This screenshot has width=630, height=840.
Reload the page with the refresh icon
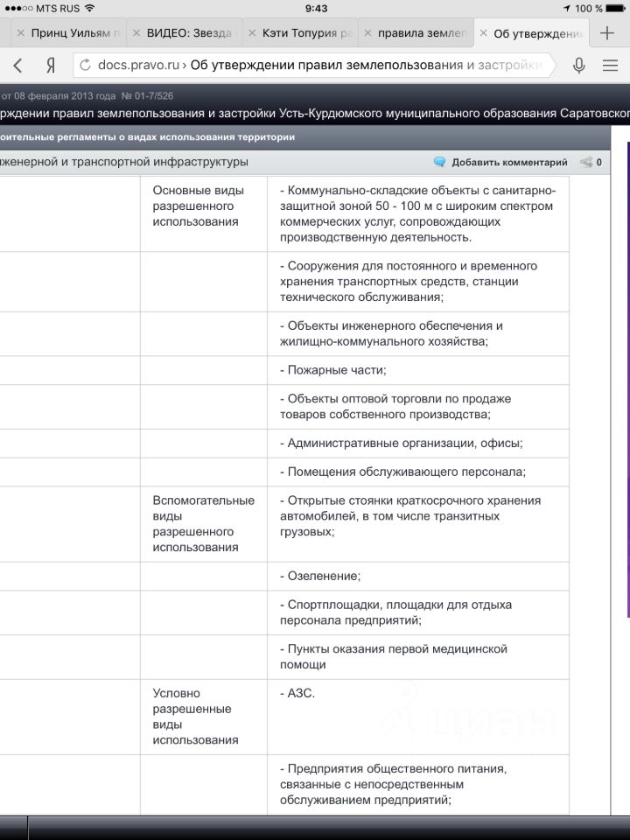(x=85, y=66)
